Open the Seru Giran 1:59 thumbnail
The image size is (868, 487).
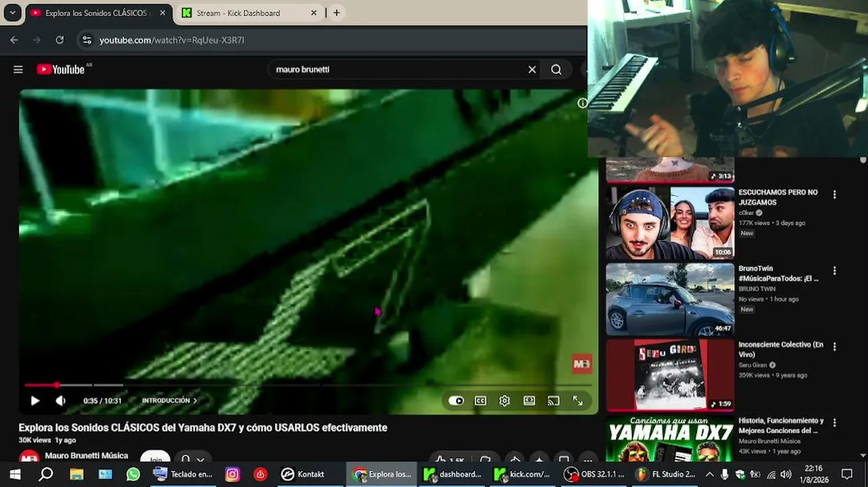(x=670, y=375)
